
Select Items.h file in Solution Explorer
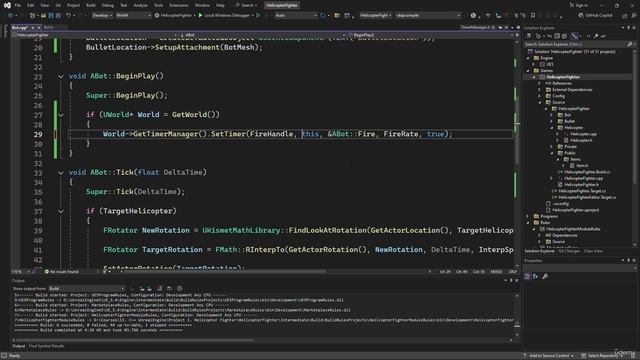click(x=582, y=166)
